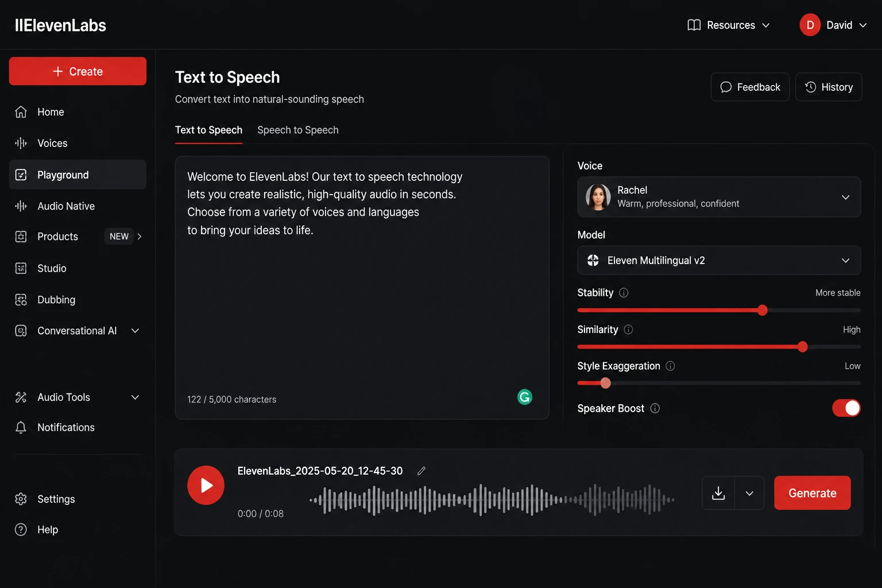Click the Studio sidebar icon

(x=21, y=268)
